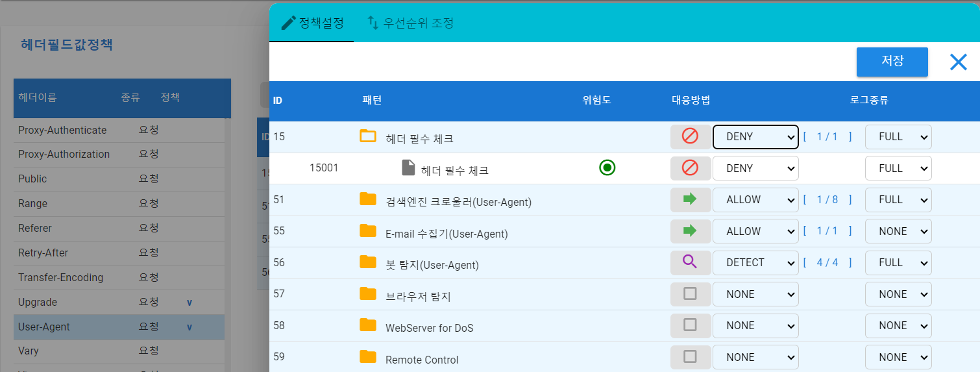Open the NONE log type dropdown for row 55

click(898, 231)
